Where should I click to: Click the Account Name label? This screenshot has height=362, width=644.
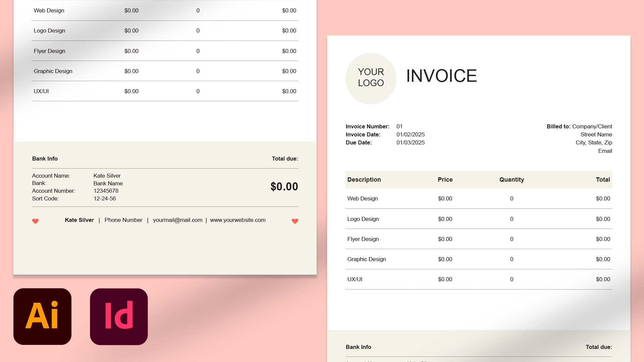click(51, 176)
